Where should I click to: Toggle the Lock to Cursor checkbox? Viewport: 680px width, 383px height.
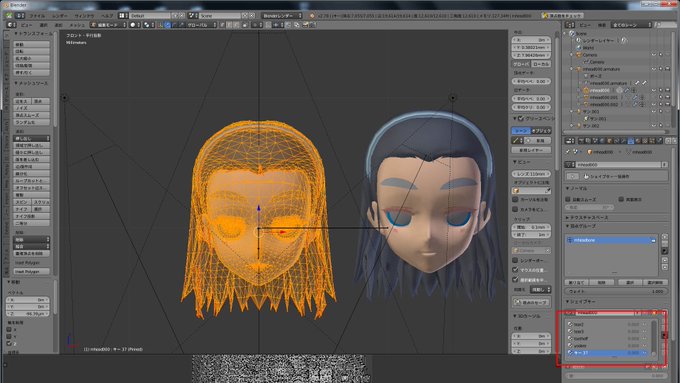coord(515,199)
